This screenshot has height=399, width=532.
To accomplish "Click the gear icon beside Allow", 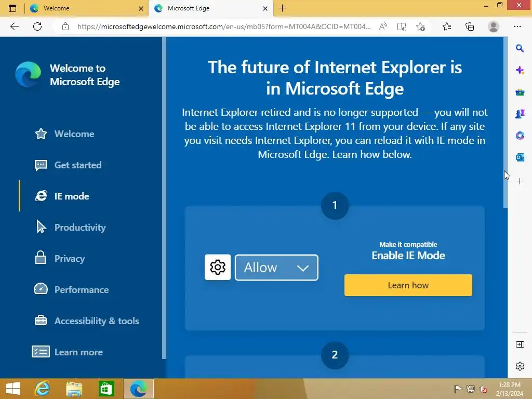I will coord(218,268).
